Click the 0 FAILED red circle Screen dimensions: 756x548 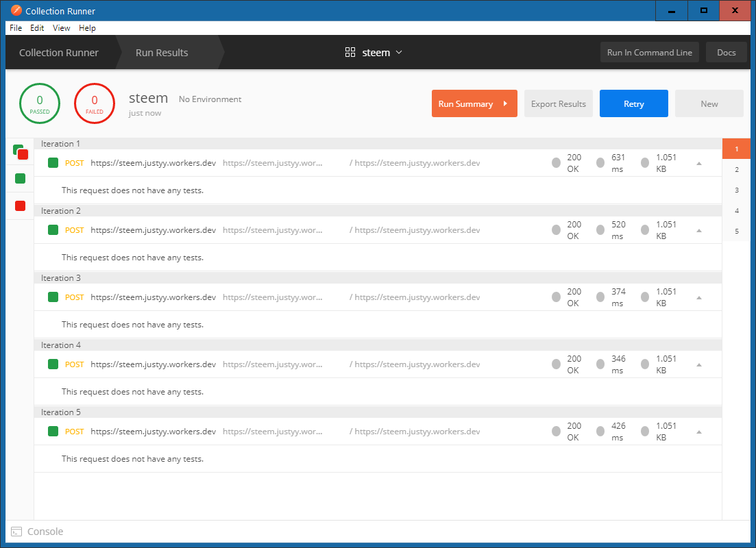[x=95, y=103]
